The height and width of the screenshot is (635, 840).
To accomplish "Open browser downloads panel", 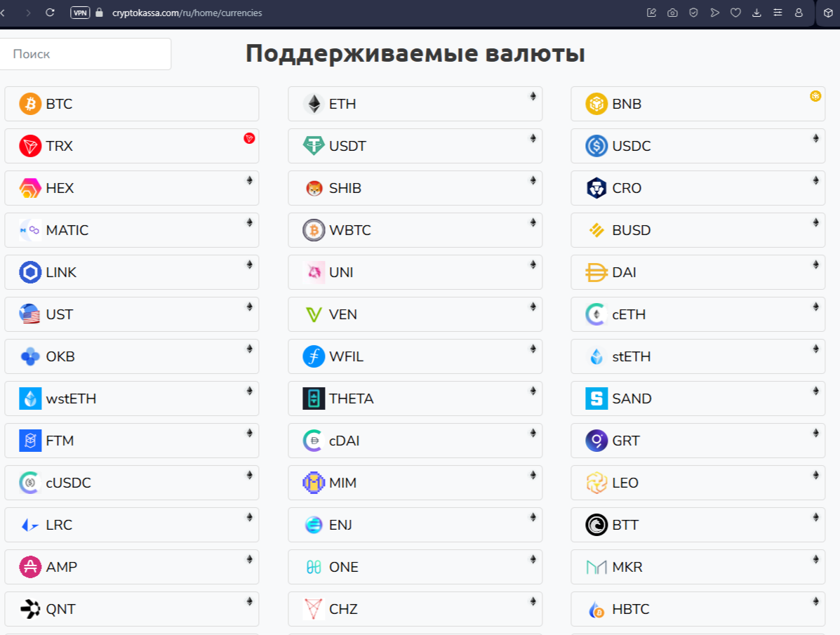I will (x=756, y=13).
